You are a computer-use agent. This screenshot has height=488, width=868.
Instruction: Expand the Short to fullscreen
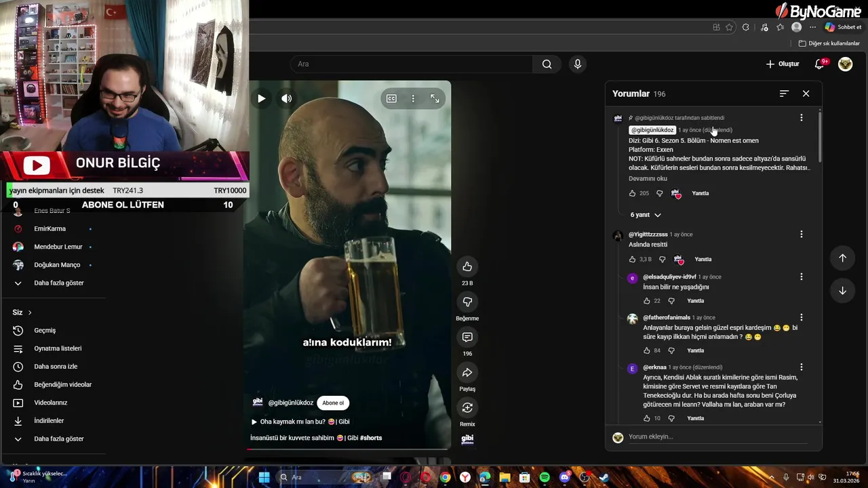435,98
